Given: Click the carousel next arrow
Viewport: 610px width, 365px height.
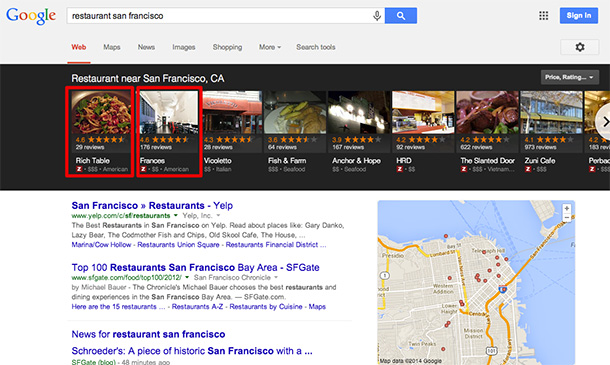Looking at the screenshot, I should (605, 122).
